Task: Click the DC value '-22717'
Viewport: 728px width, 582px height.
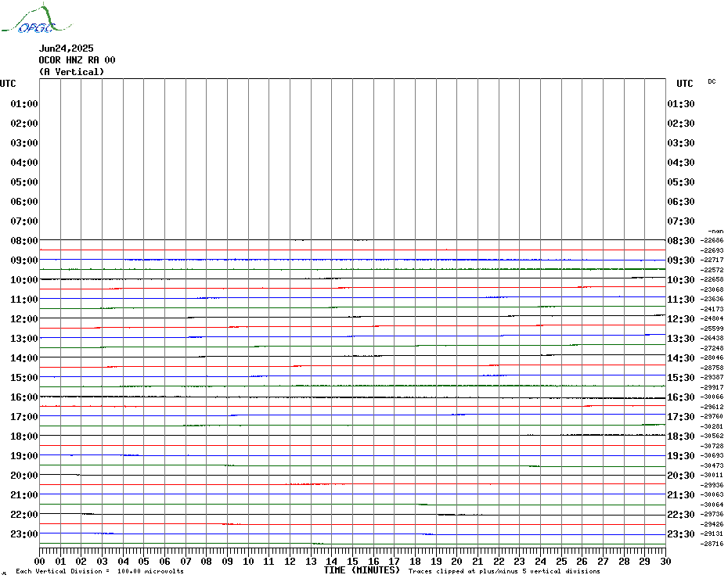Action: coord(712,260)
